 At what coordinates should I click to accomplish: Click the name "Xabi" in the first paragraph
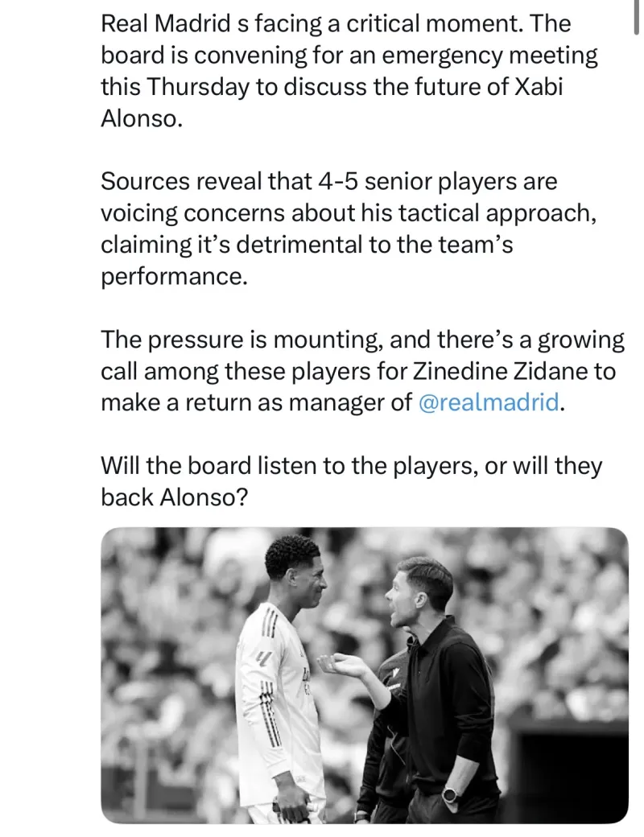539,87
